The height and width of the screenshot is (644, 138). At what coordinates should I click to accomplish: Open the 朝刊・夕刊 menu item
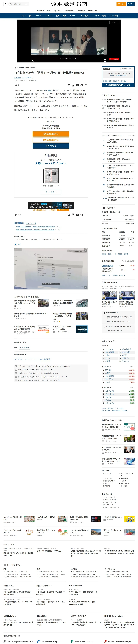[40, 11]
